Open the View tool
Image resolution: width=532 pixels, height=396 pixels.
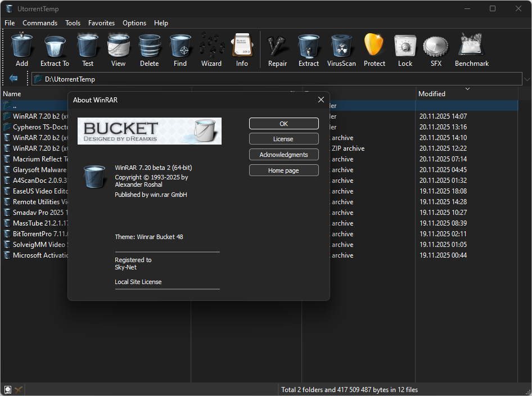coord(118,49)
